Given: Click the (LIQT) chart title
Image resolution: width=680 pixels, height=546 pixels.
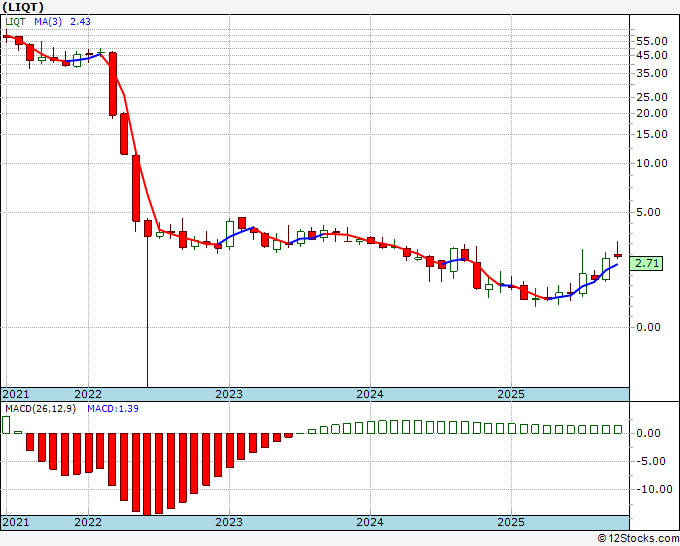Looking at the screenshot, I should point(23,7).
